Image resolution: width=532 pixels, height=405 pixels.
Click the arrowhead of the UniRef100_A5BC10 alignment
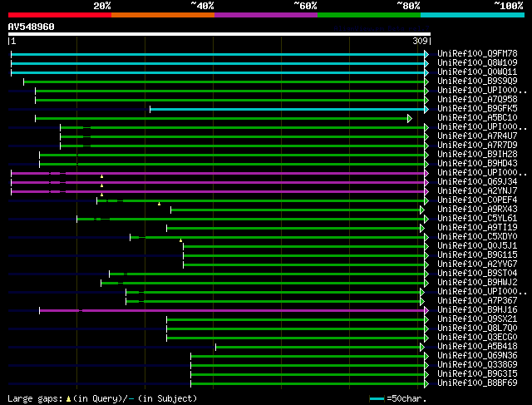410,118
